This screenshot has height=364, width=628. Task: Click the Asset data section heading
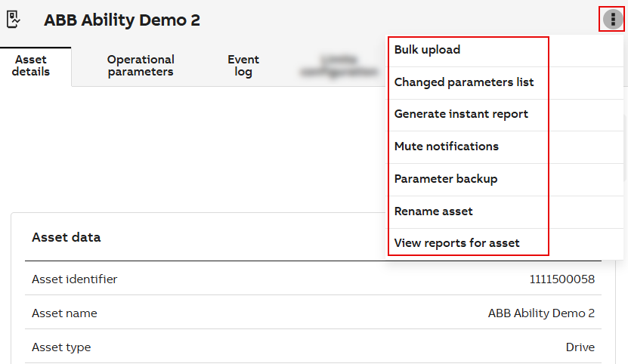[67, 237]
